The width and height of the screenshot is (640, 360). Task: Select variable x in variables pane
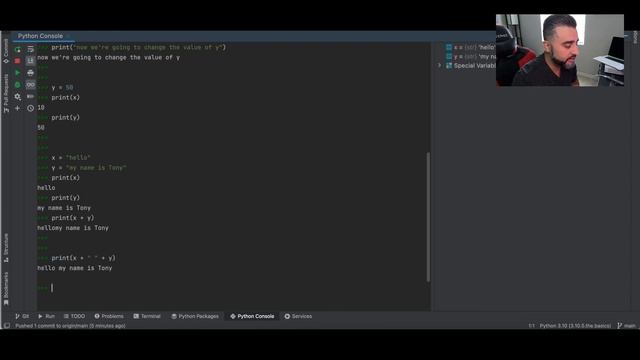pos(470,47)
